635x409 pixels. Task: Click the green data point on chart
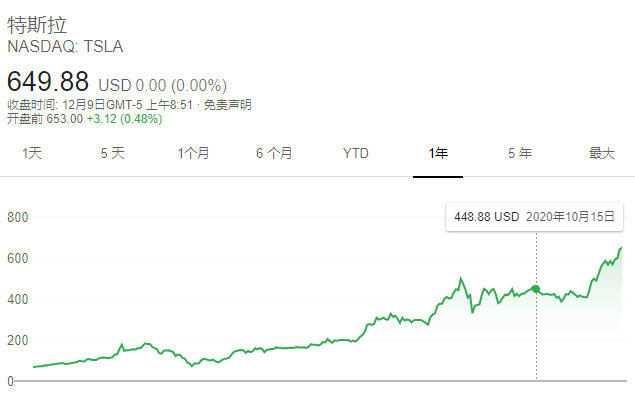(536, 289)
